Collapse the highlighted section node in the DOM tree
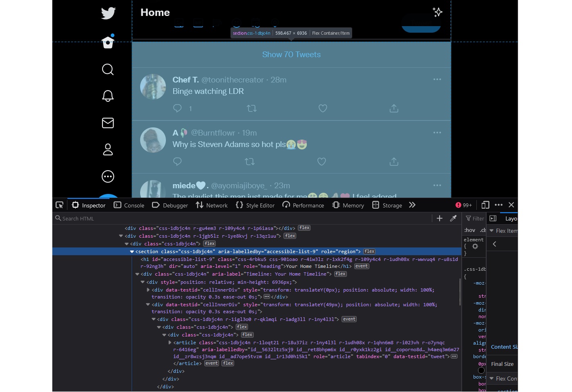The width and height of the screenshot is (572, 392). [132, 251]
